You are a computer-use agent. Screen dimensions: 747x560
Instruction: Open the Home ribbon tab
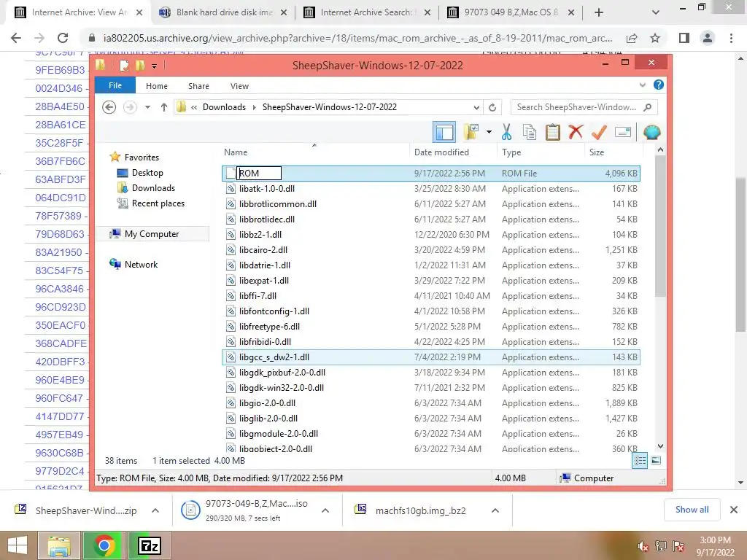(157, 86)
